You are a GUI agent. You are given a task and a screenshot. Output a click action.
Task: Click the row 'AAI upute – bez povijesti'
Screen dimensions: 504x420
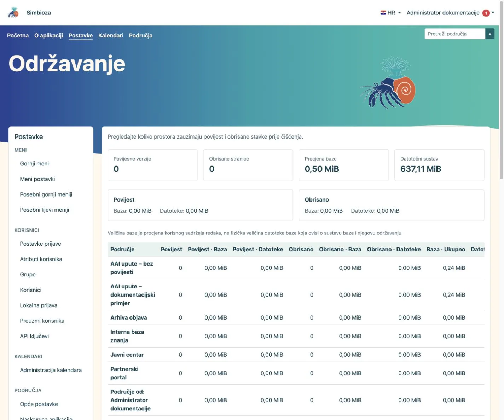click(x=296, y=268)
